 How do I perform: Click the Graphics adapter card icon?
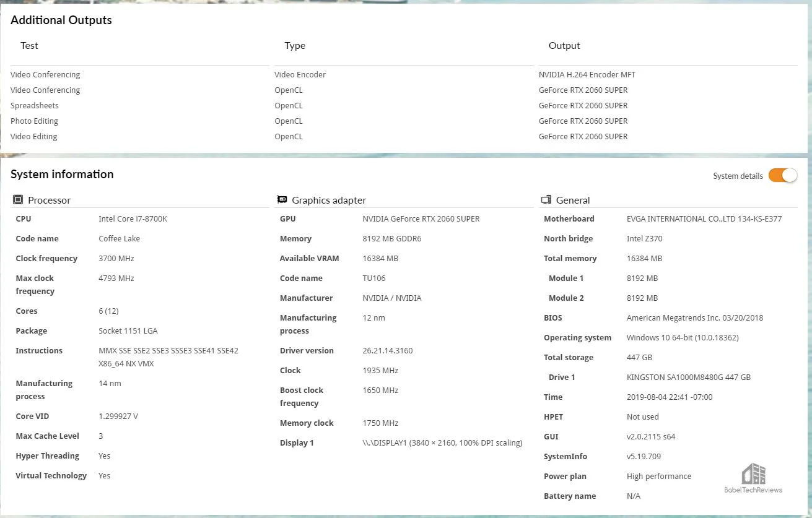pyautogui.click(x=282, y=200)
